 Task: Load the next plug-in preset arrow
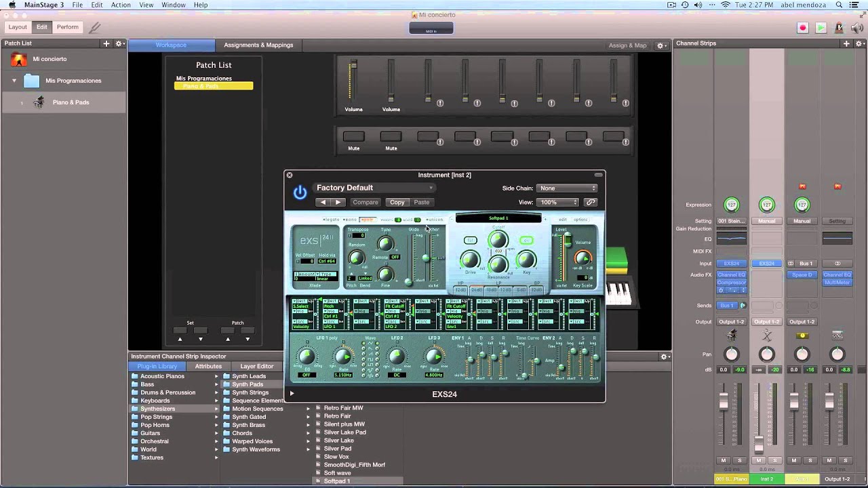coord(338,202)
